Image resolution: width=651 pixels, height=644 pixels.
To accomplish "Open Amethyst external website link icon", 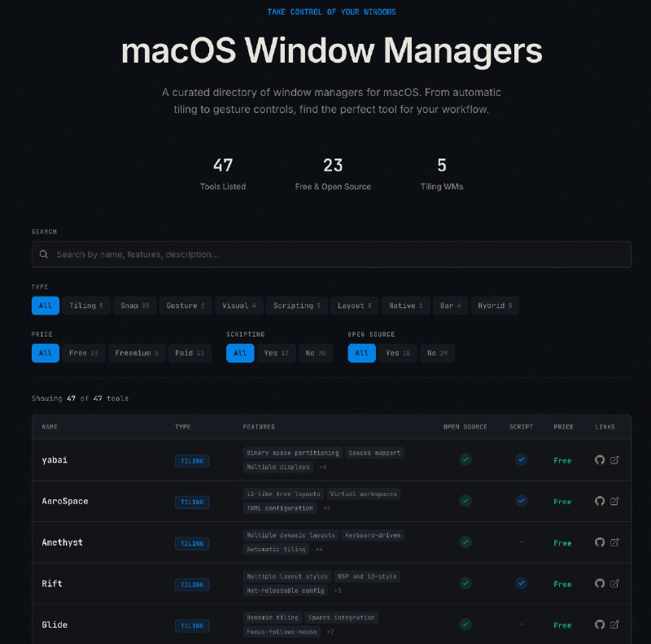I will click(614, 542).
